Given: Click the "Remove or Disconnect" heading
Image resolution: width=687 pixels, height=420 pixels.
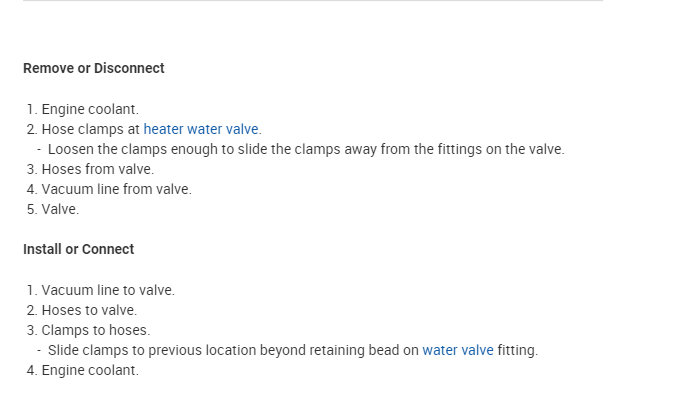Looking at the screenshot, I should coord(94,69).
